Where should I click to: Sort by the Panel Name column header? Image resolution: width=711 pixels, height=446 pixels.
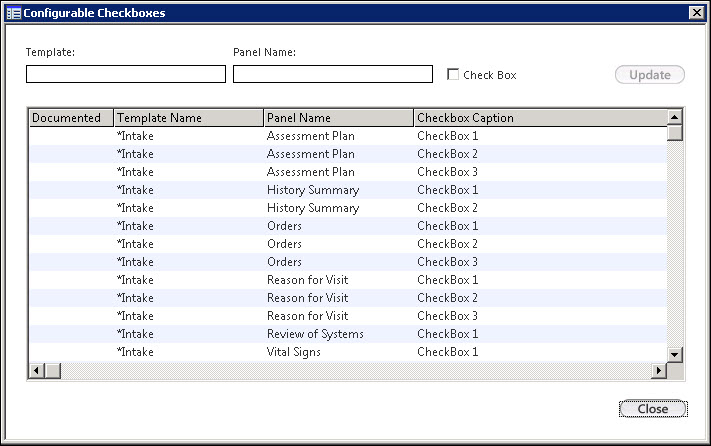[x=339, y=118]
